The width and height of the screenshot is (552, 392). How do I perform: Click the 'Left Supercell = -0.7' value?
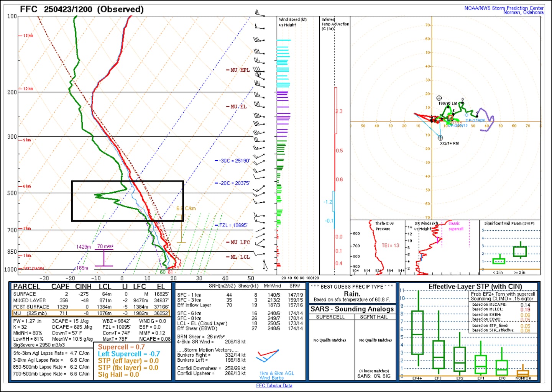(129, 354)
